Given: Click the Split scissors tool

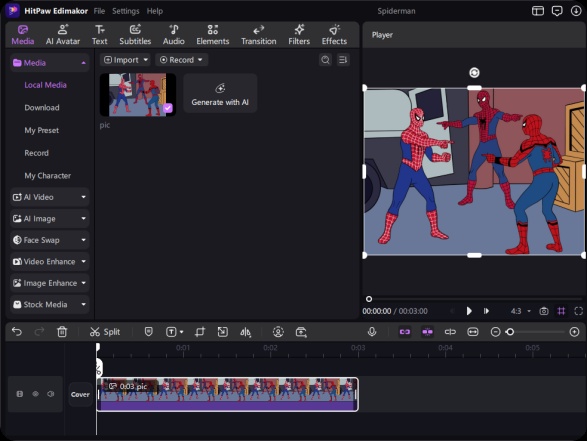Looking at the screenshot, I should tap(105, 332).
